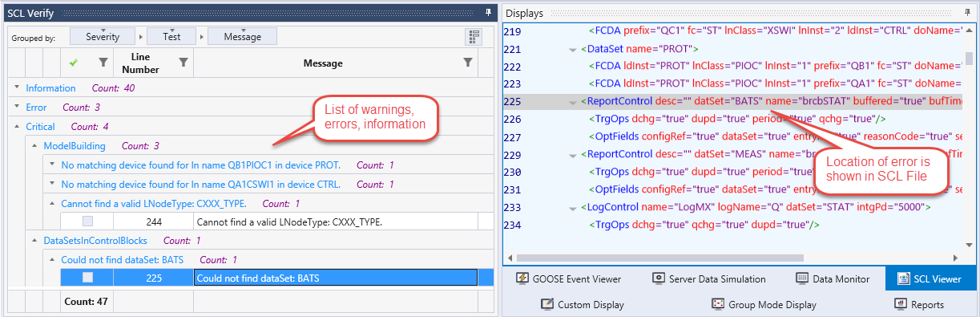Open the Data Monitor tab

click(x=833, y=278)
